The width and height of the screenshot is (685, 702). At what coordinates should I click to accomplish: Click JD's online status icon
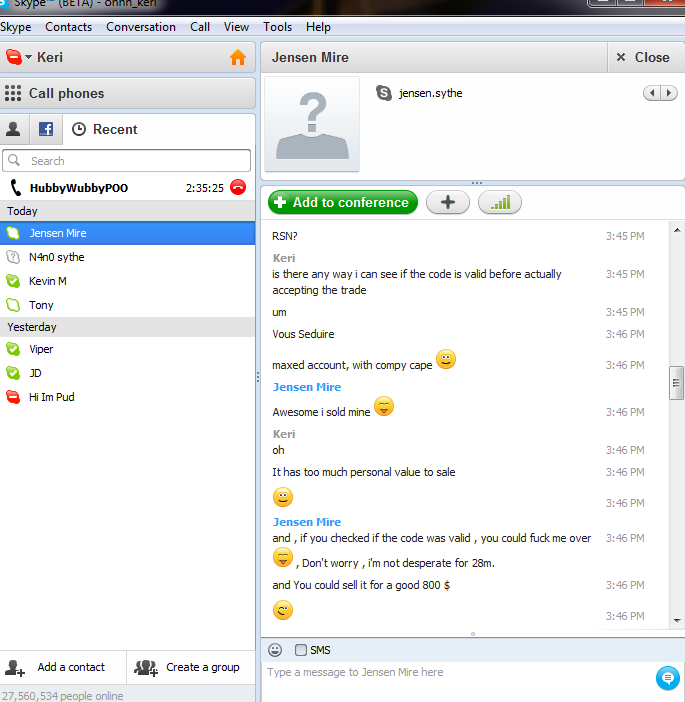tap(13, 373)
